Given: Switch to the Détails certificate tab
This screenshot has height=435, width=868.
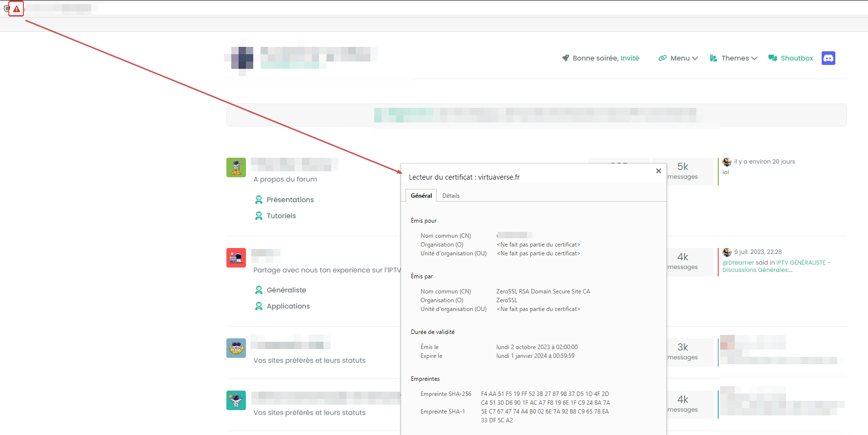Looking at the screenshot, I should (x=451, y=196).
